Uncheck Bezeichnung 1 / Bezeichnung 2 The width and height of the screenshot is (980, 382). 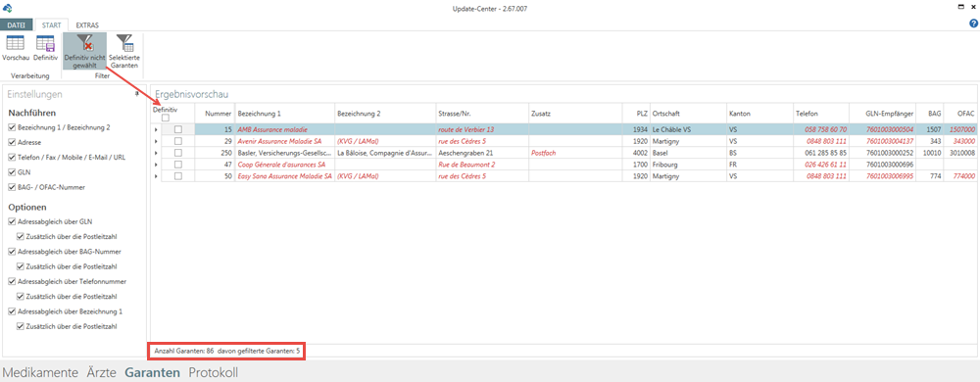coord(12,127)
